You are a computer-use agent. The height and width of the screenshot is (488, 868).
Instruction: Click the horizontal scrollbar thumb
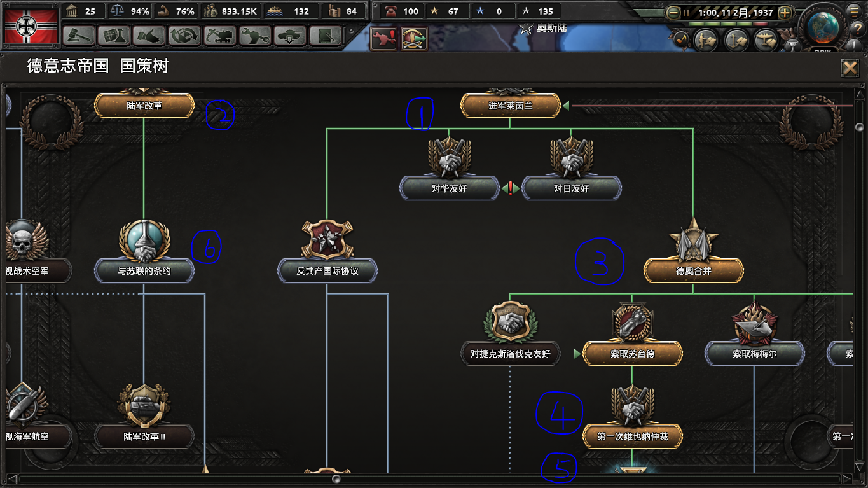336,478
